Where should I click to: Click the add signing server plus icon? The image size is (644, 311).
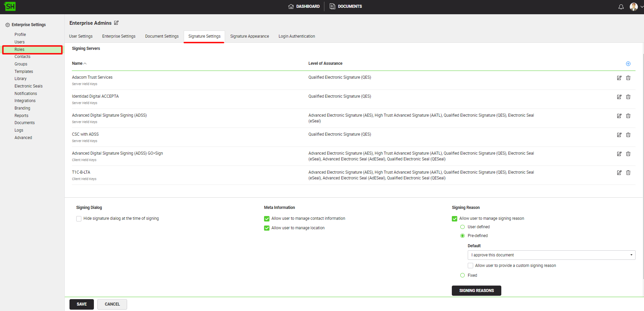click(x=628, y=64)
